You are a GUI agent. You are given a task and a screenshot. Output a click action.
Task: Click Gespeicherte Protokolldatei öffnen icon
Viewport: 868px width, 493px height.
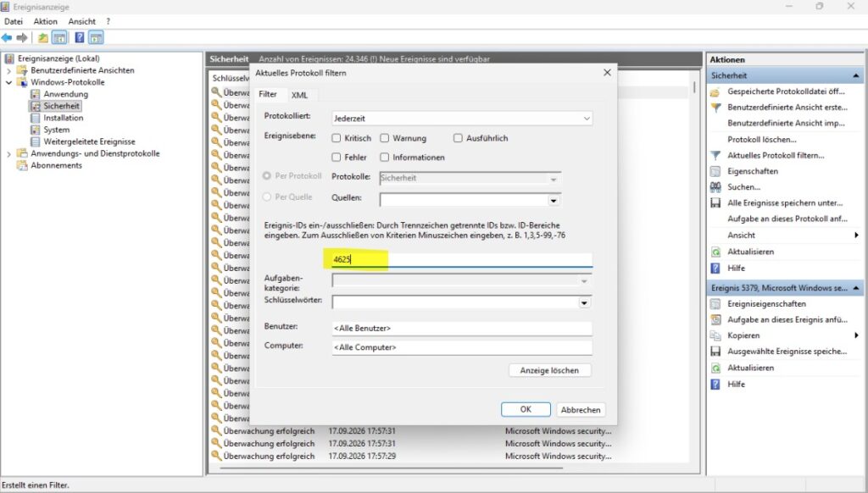click(x=715, y=91)
